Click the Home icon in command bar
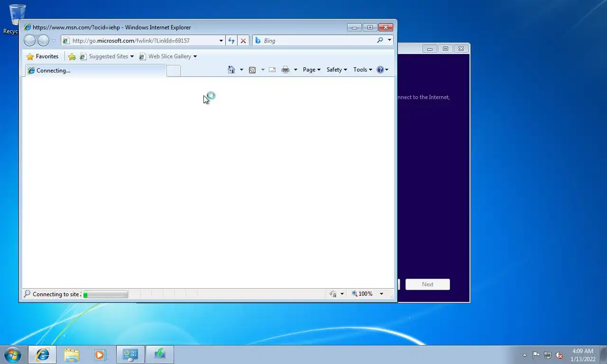This screenshot has width=607, height=364. 231,70
